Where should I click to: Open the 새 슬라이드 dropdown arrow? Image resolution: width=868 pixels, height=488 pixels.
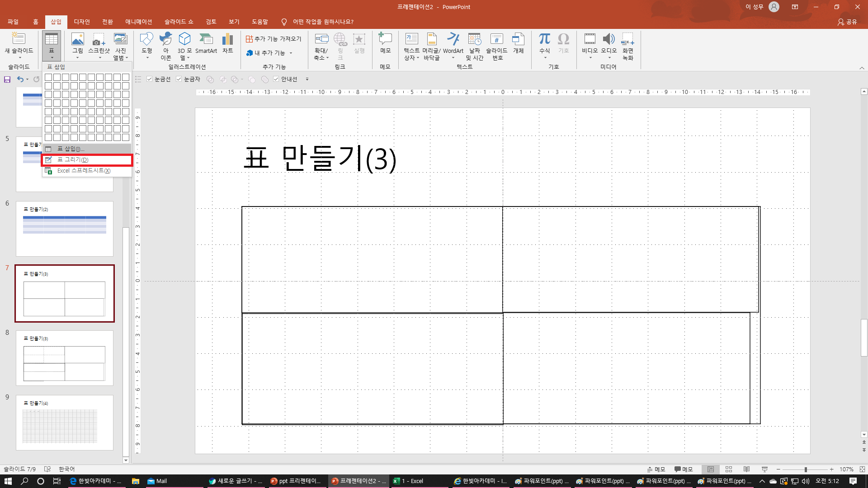click(19, 58)
